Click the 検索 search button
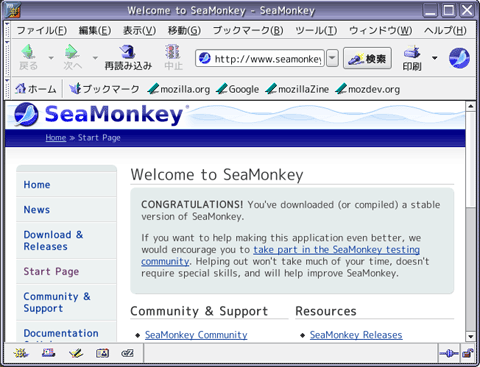This screenshot has width=480, height=367. click(367, 58)
